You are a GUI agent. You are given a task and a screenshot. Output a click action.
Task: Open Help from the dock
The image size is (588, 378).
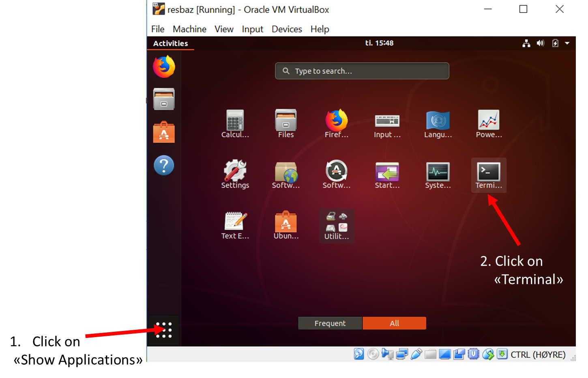coord(164,165)
